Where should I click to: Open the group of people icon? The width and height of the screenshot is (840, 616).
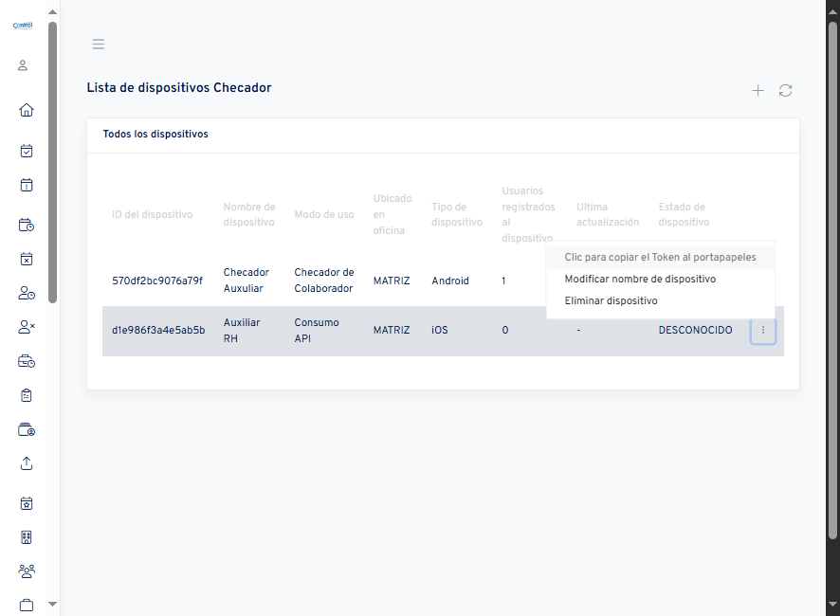(x=27, y=571)
